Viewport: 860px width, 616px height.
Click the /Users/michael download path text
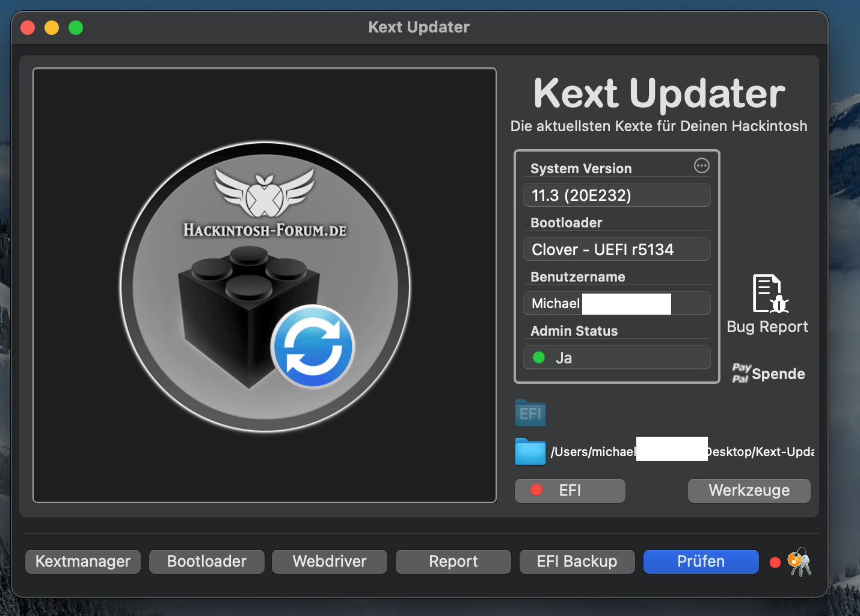683,452
